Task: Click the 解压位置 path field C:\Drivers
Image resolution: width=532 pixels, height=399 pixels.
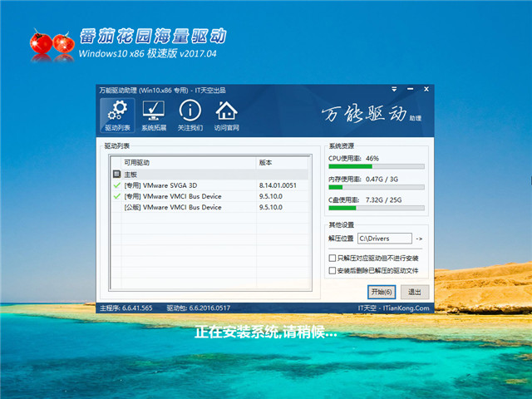Action: tap(385, 239)
